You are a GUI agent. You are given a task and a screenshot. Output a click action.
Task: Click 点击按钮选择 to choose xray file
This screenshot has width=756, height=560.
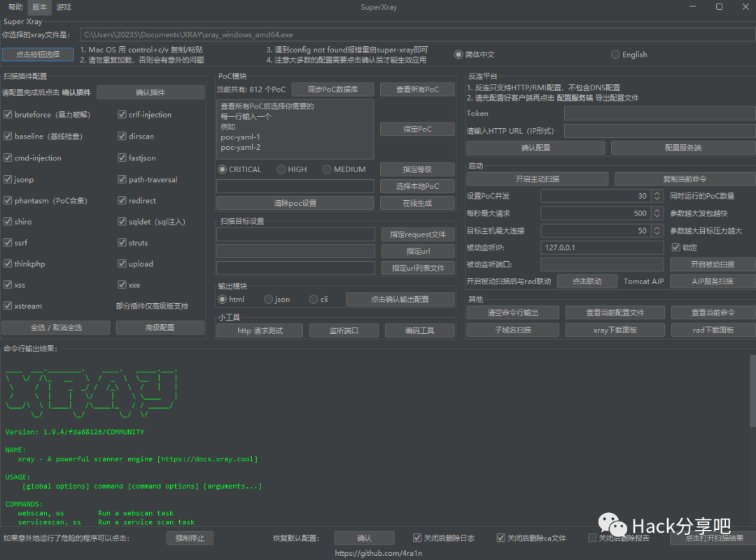pos(38,55)
